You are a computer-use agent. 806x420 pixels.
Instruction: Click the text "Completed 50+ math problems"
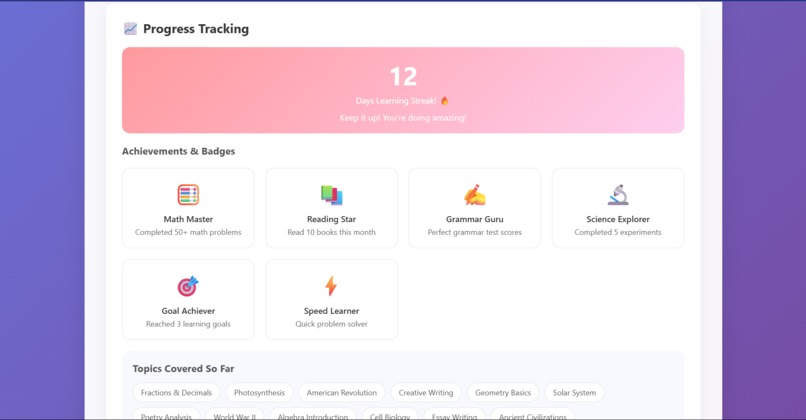pyautogui.click(x=188, y=232)
